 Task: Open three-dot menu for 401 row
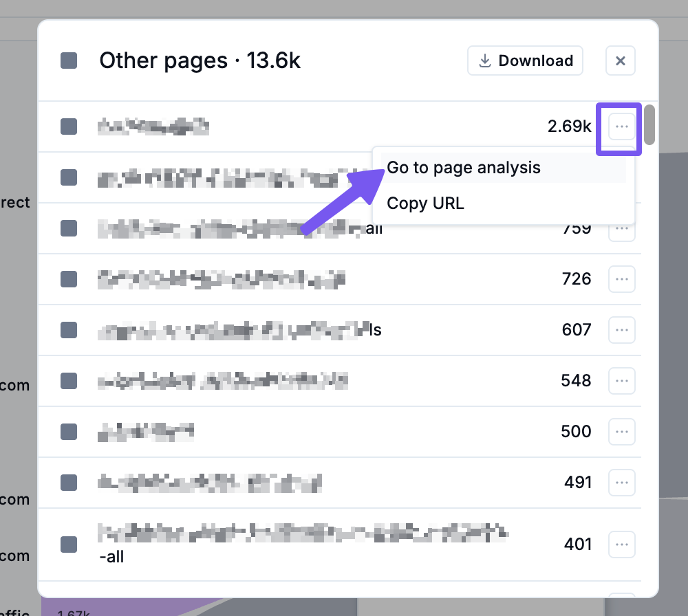621,544
